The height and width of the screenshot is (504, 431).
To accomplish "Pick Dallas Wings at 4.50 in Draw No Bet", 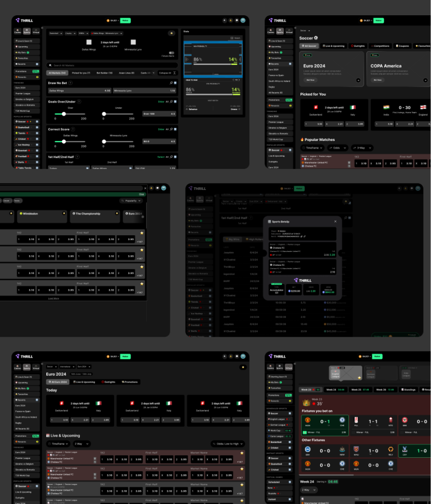I will tap(79, 91).
